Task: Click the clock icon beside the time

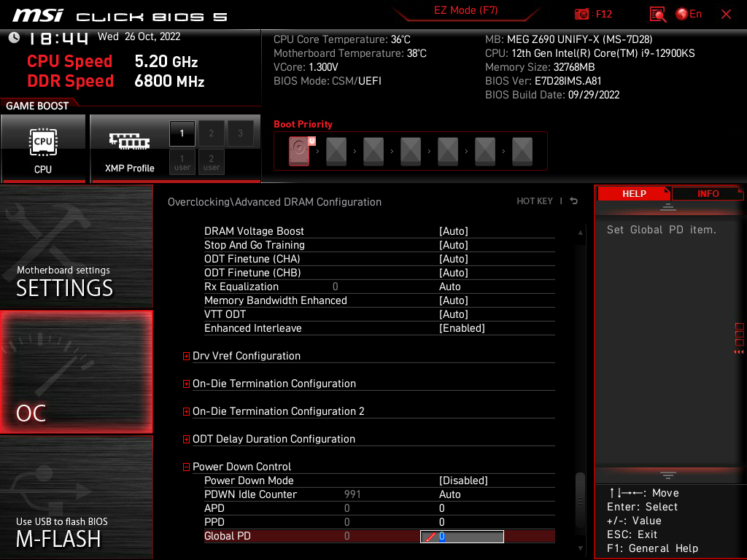Action: [14, 37]
